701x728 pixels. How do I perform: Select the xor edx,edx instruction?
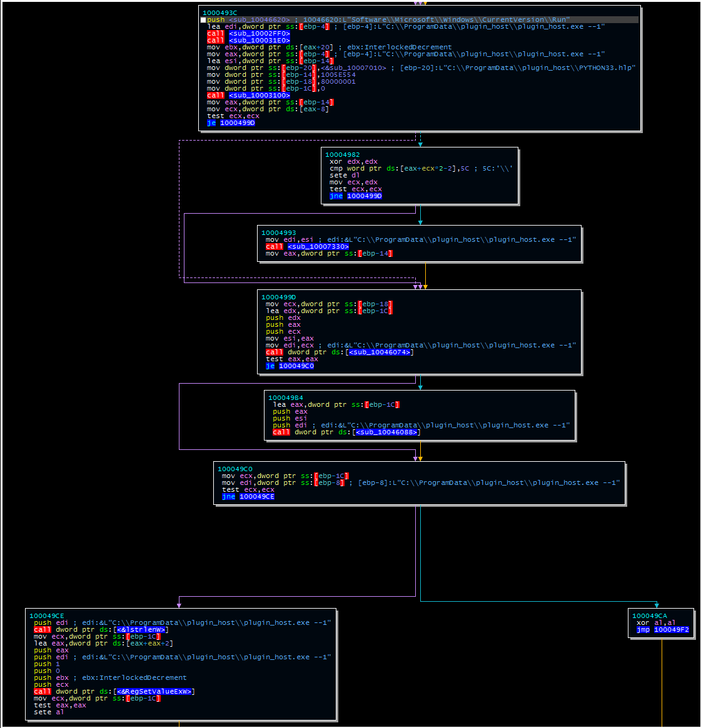[353, 162]
